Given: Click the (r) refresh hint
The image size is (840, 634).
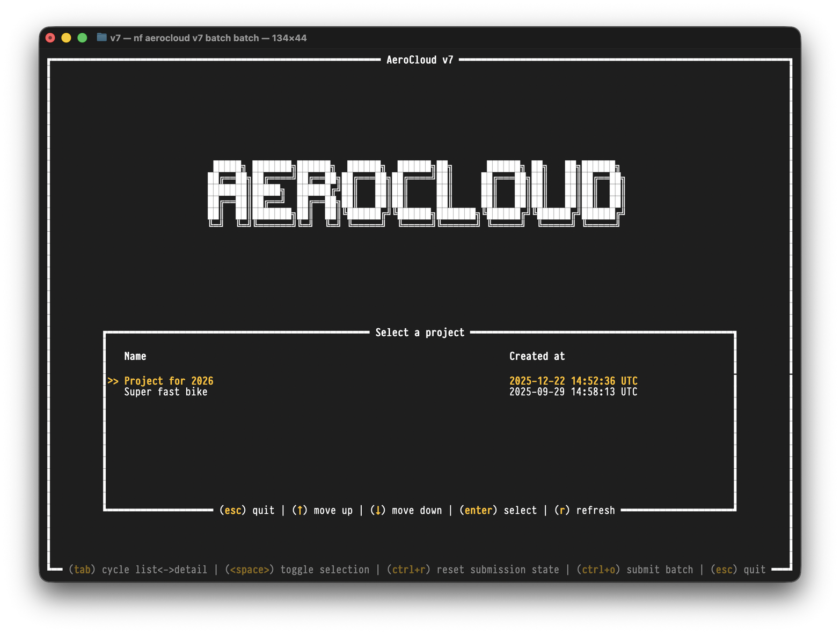Looking at the screenshot, I should point(585,510).
